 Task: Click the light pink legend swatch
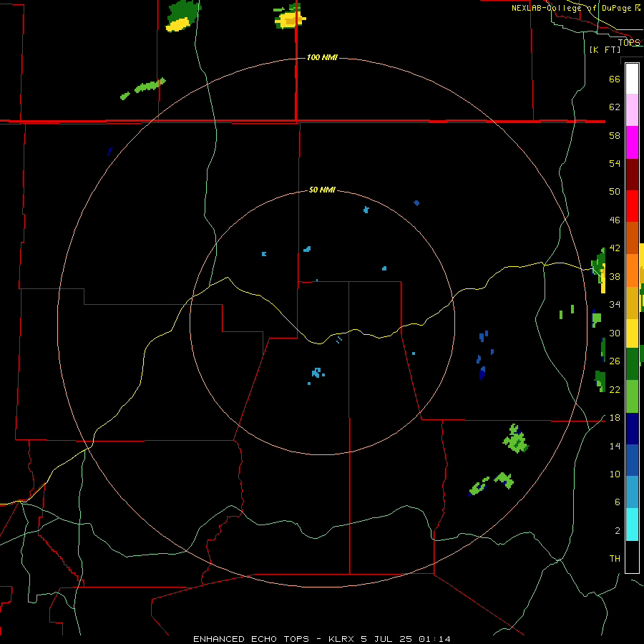click(x=632, y=110)
